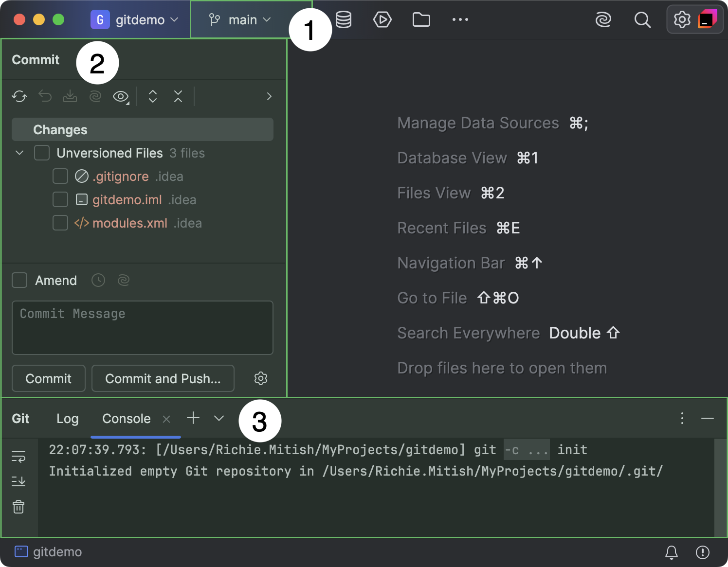Tick the modules.xml checkbox
The width and height of the screenshot is (728, 567).
pos(60,223)
